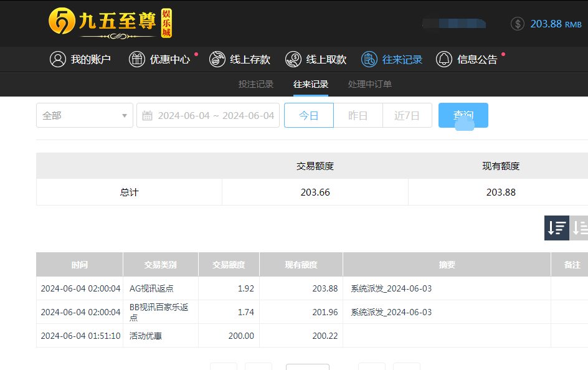Select the 昨日 date range option
588x370 pixels.
[x=358, y=115]
